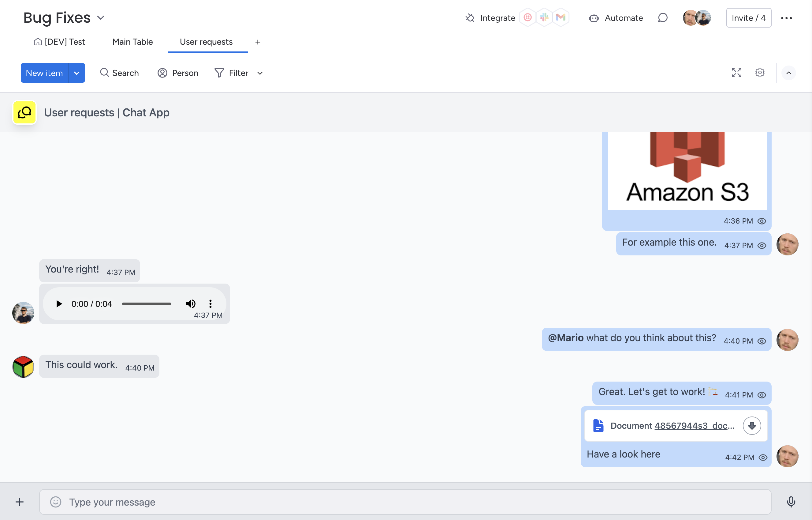
Task: Expand the Filter dropdown chevron
Action: click(260, 73)
